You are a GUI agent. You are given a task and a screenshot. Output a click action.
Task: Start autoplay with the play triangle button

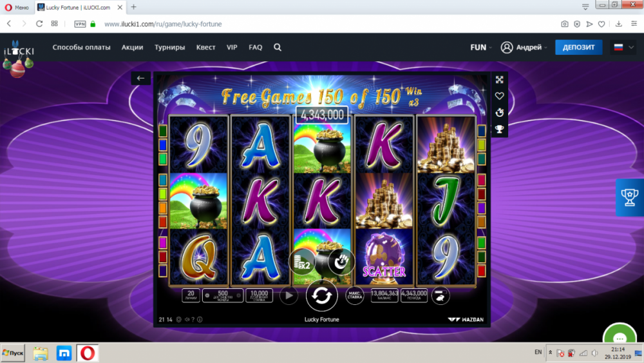289,295
